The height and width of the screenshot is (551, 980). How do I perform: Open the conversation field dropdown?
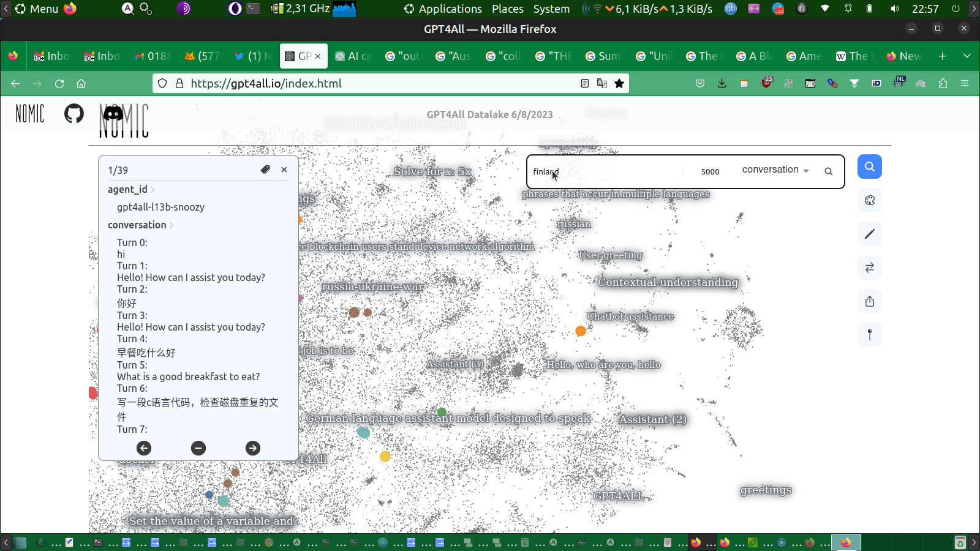pyautogui.click(x=775, y=170)
